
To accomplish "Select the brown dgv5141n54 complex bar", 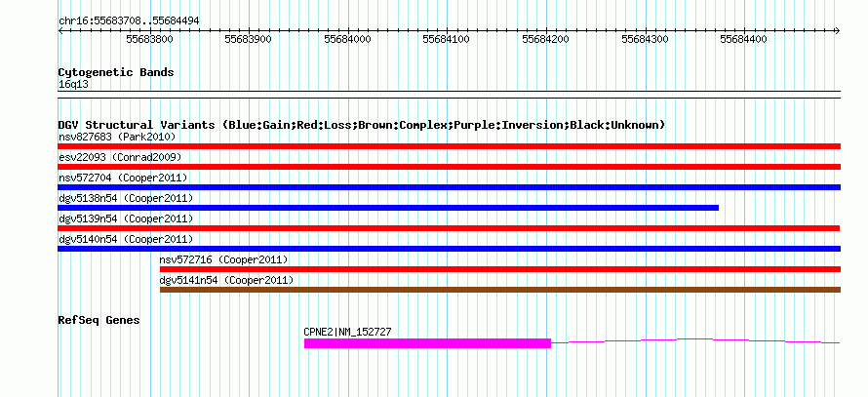I will coord(500,290).
